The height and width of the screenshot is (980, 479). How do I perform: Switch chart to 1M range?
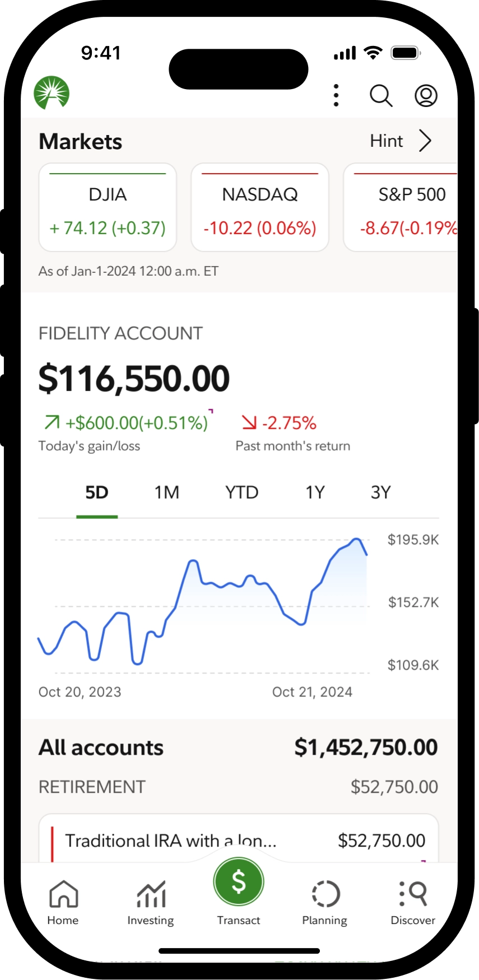pyautogui.click(x=167, y=493)
